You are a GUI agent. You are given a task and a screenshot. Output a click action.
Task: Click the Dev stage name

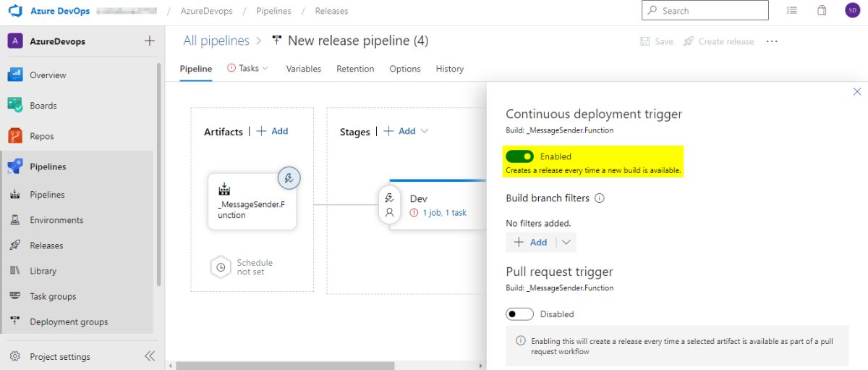pos(418,198)
